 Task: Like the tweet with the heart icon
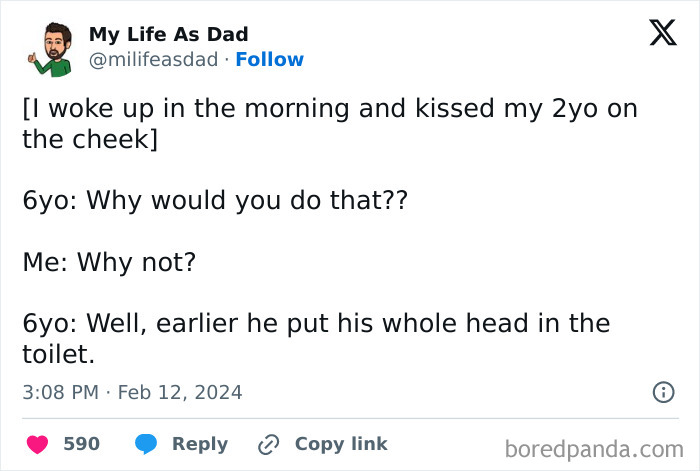(x=37, y=443)
